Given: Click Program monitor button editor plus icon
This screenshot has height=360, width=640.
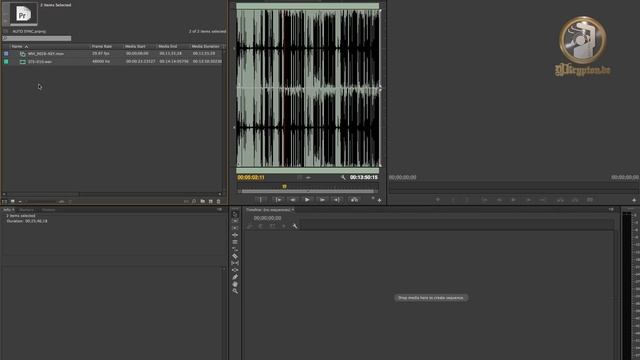Looking at the screenshot, I should point(634,200).
